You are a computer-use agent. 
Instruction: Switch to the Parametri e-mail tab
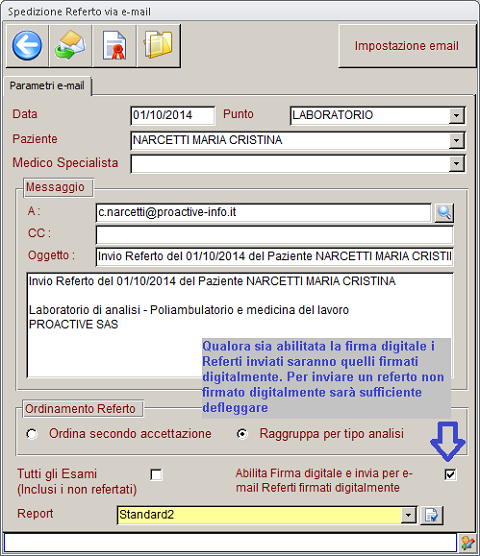coord(47,86)
